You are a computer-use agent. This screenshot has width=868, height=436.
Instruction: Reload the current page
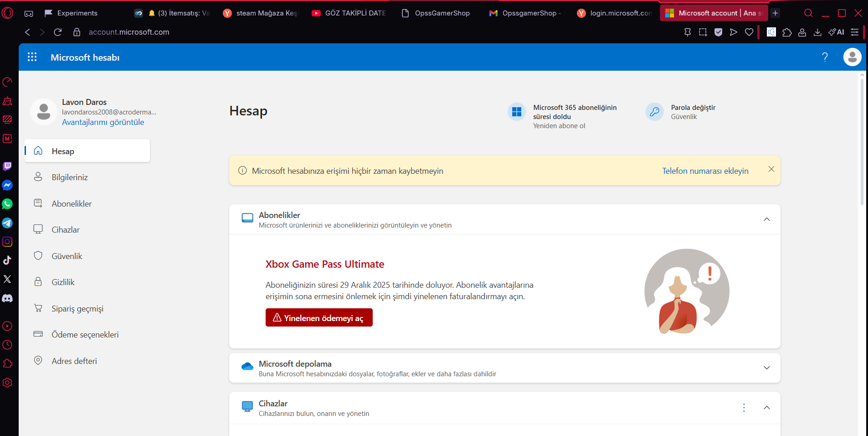pyautogui.click(x=57, y=32)
